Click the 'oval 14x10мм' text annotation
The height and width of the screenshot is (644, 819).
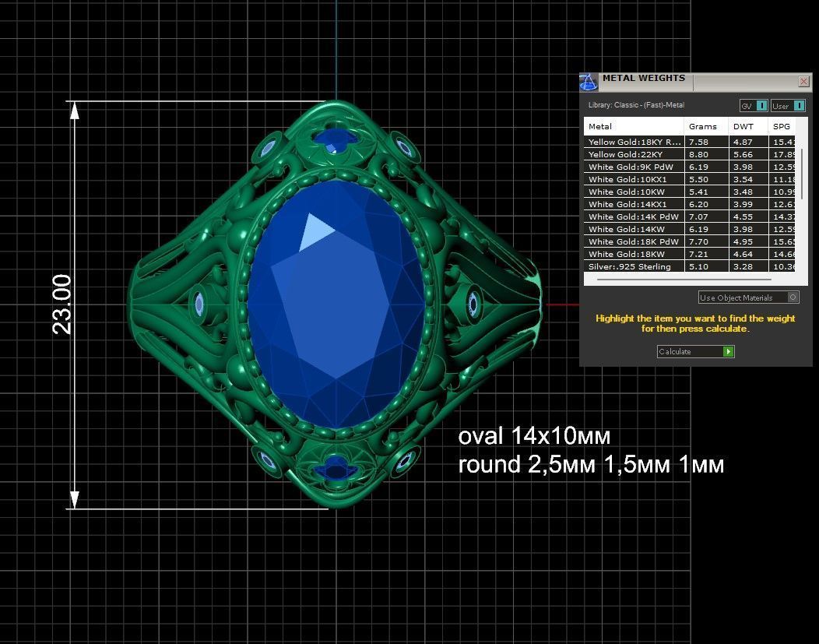534,435
